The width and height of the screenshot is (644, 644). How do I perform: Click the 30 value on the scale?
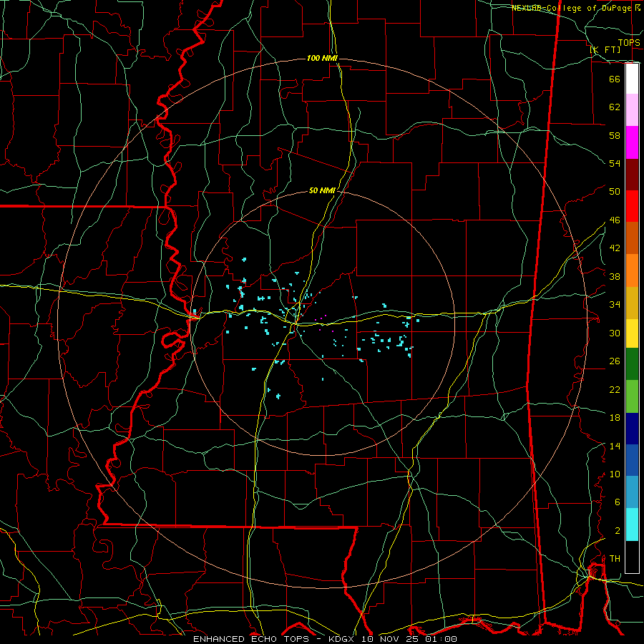point(615,333)
